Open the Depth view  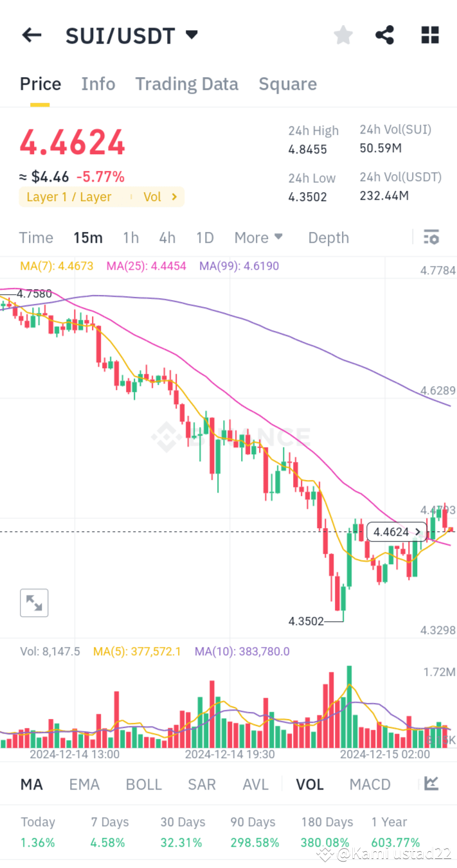pyautogui.click(x=328, y=237)
